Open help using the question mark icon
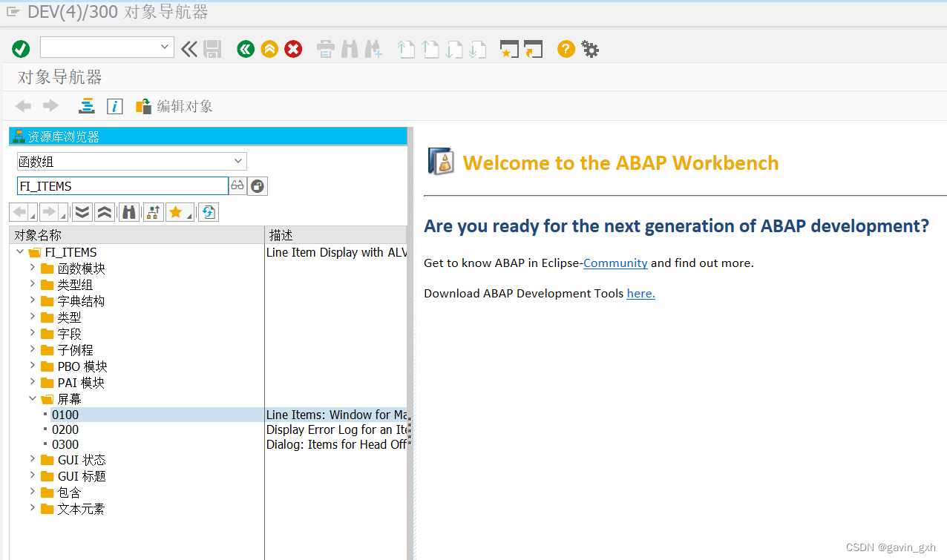 coord(566,49)
